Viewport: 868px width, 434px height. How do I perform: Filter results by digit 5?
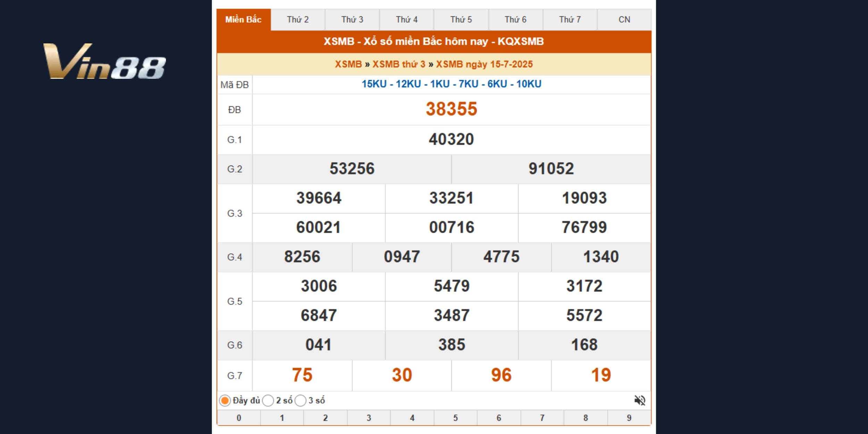[x=456, y=418]
